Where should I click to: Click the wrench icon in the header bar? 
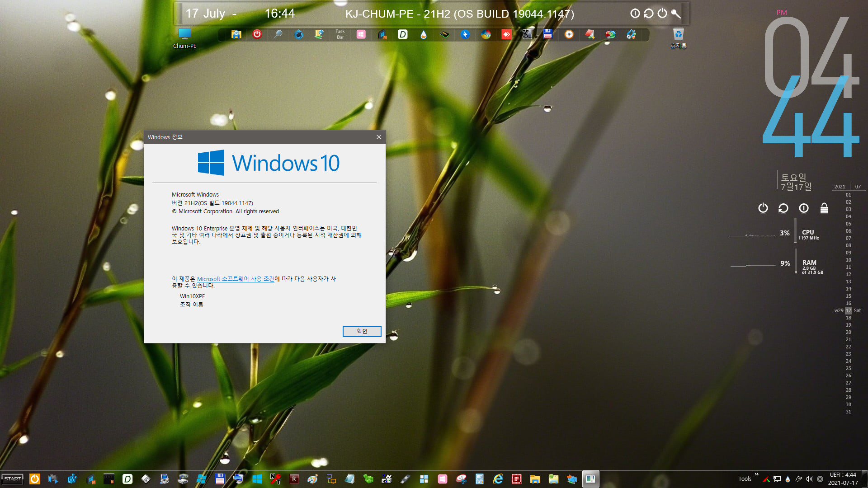676,14
